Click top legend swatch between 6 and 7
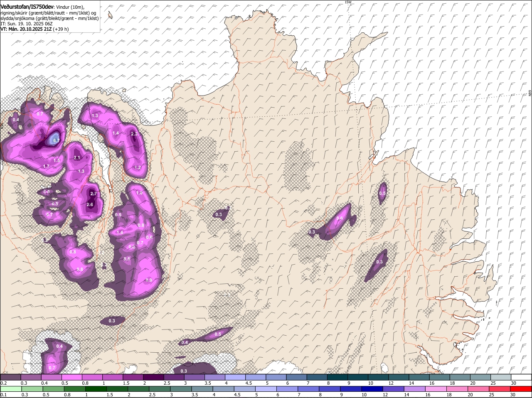Viewport: 532px width, 398px height. (296, 377)
